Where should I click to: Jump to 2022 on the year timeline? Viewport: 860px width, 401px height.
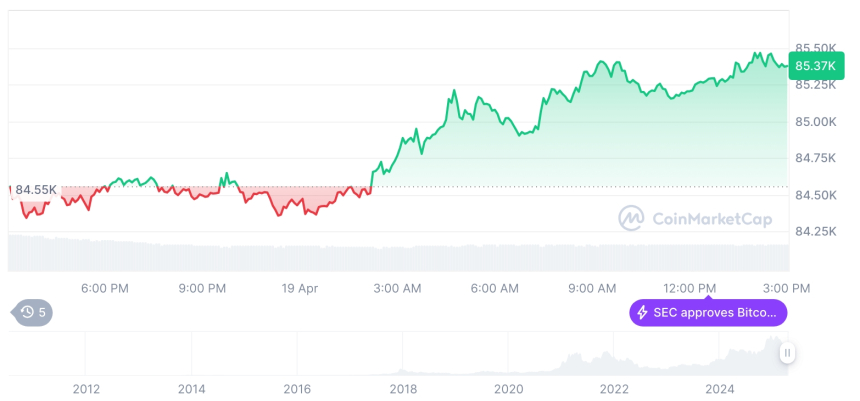click(x=614, y=389)
